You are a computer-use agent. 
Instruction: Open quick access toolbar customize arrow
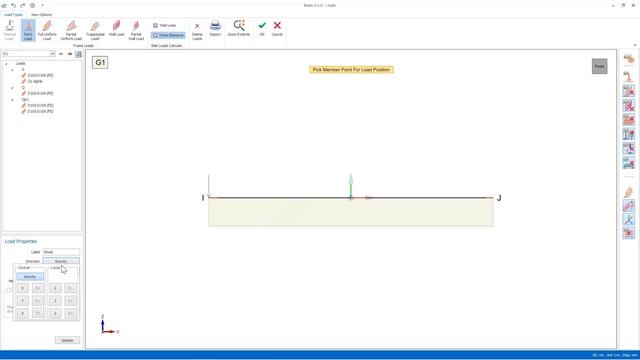click(x=42, y=5)
